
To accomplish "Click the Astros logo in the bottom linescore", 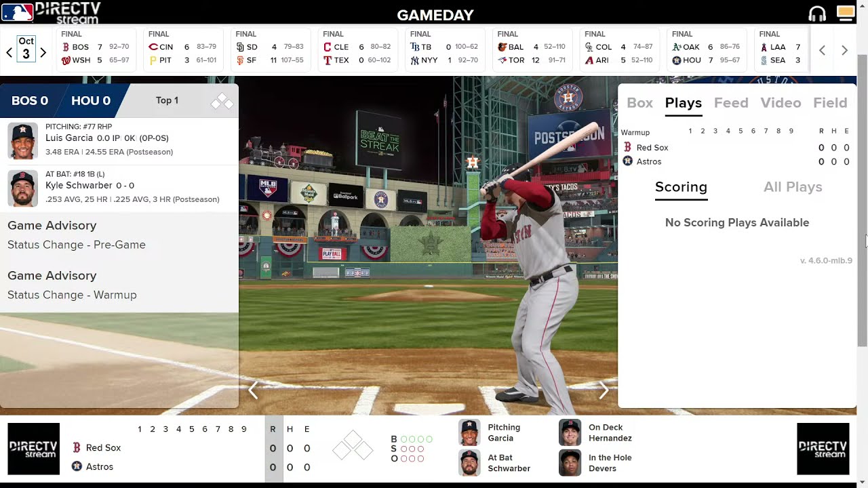I will [x=77, y=466].
